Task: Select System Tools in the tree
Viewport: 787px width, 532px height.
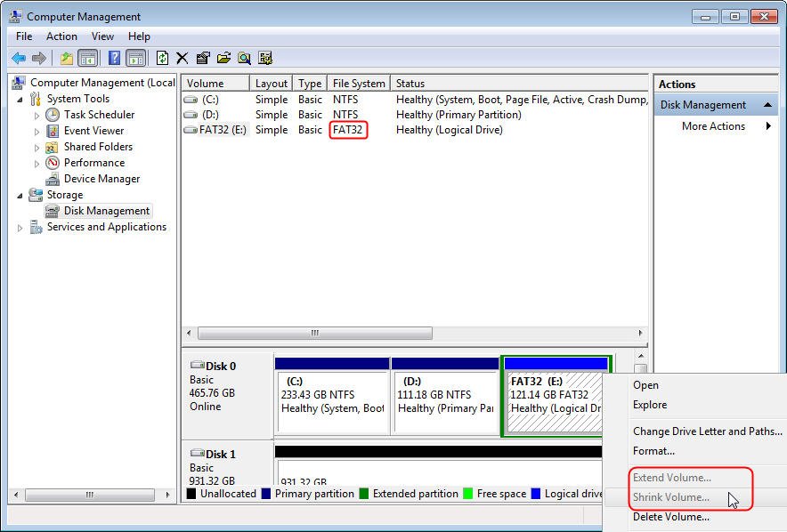Action: click(x=77, y=98)
